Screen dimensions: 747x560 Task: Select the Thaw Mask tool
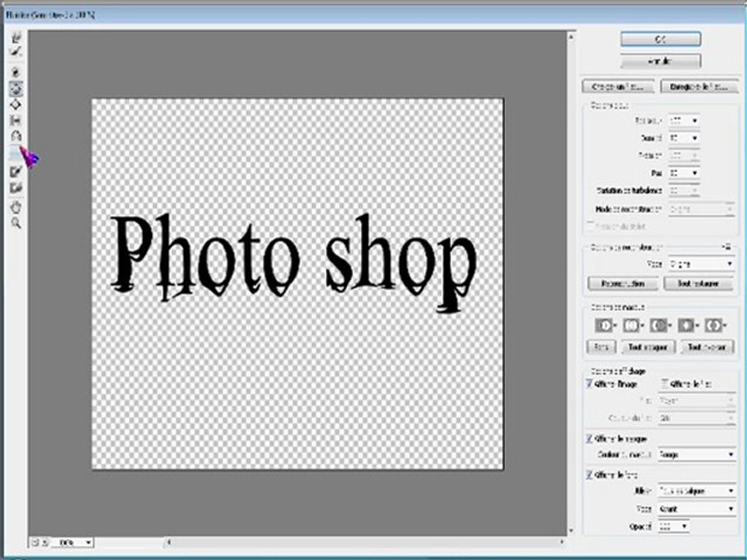click(16, 187)
